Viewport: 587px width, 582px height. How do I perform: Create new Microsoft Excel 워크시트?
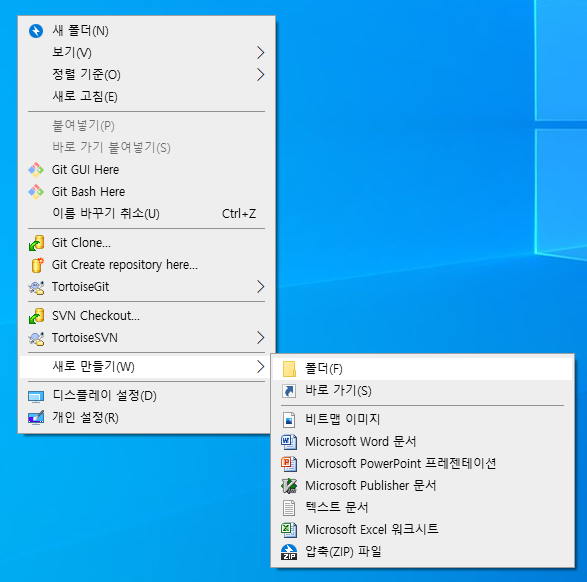pyautogui.click(x=423, y=530)
